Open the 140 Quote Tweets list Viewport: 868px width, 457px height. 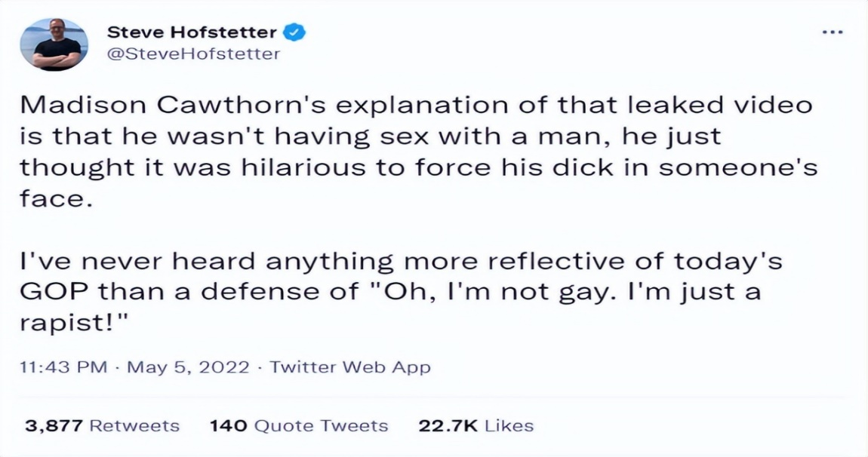click(298, 425)
